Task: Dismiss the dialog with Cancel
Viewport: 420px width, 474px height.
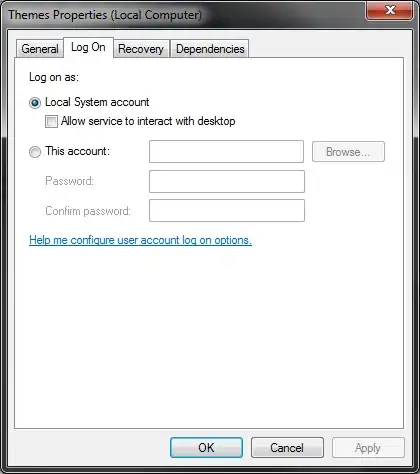Action: coord(287,448)
